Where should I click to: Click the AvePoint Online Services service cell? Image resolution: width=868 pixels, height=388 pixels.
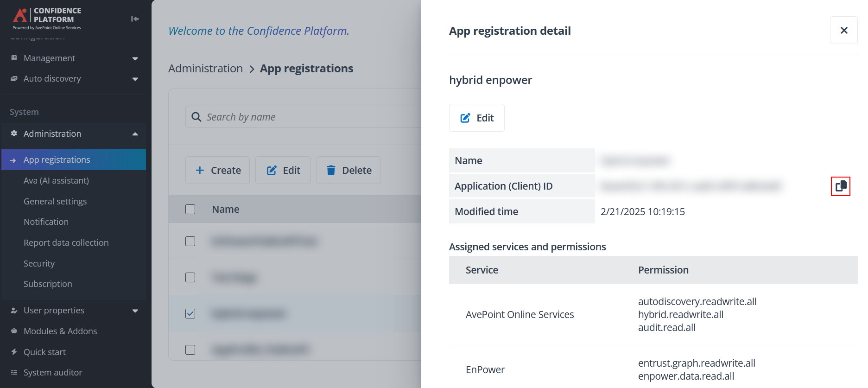pos(520,314)
